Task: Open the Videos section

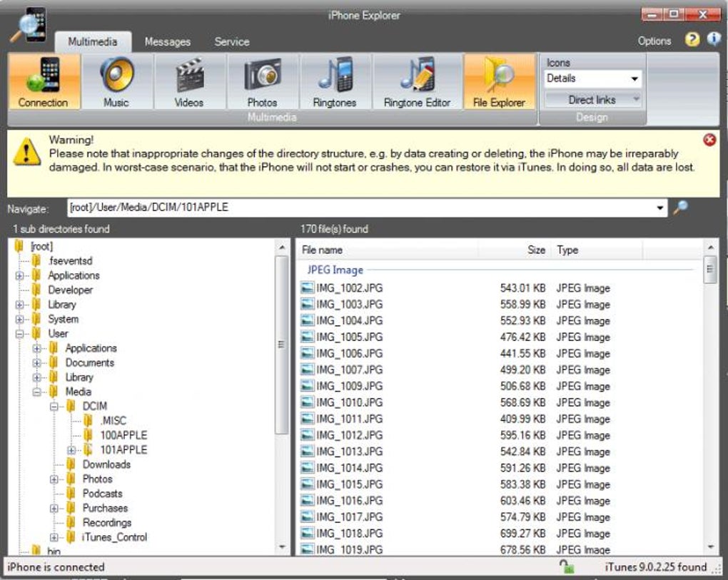Action: [x=189, y=81]
